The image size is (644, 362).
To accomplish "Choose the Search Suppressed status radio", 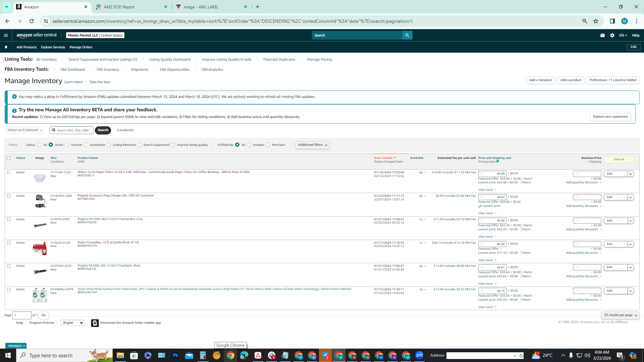I will point(140,145).
